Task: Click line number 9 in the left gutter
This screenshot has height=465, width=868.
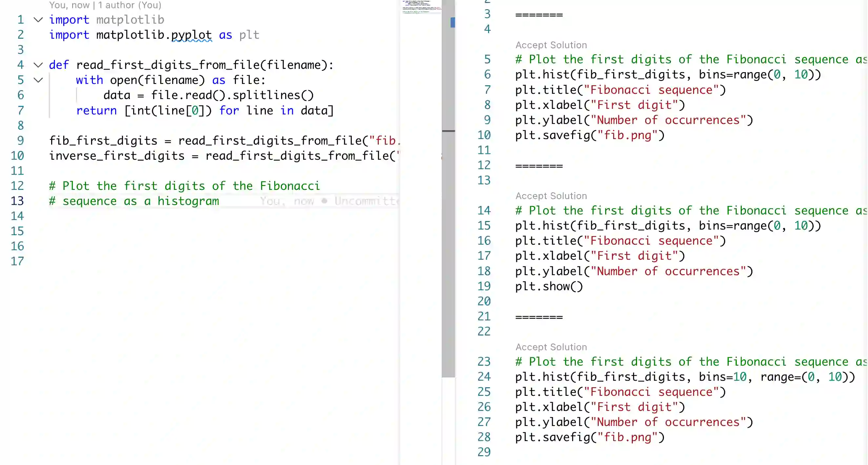Action: (x=21, y=140)
